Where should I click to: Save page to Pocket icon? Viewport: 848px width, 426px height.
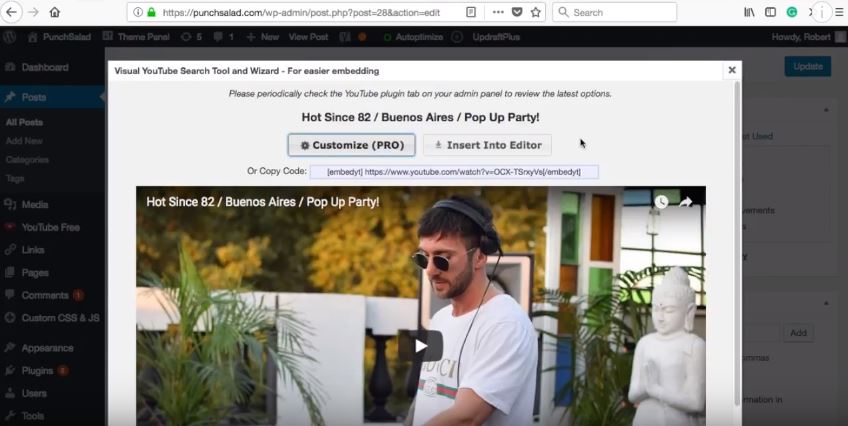pos(517,12)
